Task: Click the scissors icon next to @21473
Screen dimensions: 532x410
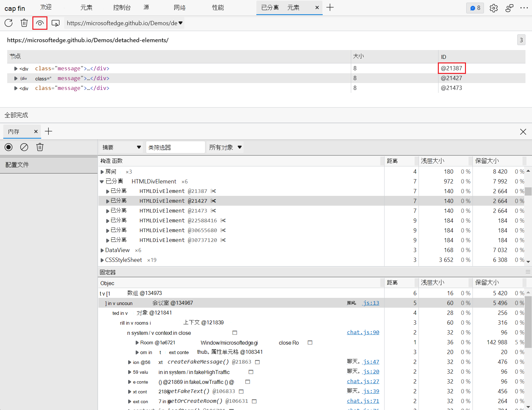Action: point(213,211)
